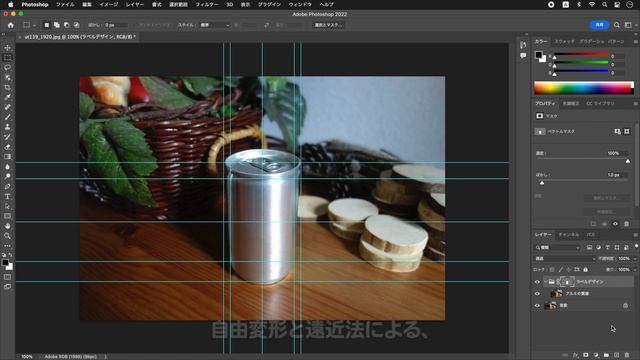Toggle visibility of the ラベルデザイン group layer
640x360 pixels.
click(537, 282)
